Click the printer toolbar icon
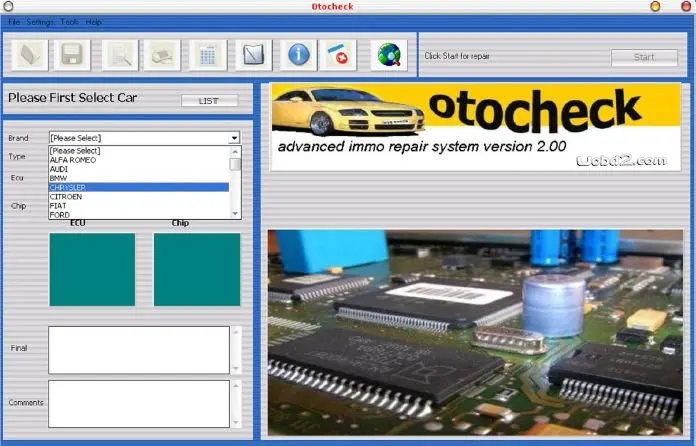The image size is (696, 446). 162,55
